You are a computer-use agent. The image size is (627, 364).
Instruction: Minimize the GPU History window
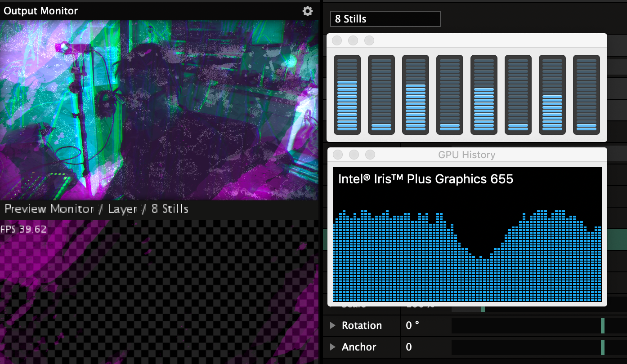[x=354, y=155]
